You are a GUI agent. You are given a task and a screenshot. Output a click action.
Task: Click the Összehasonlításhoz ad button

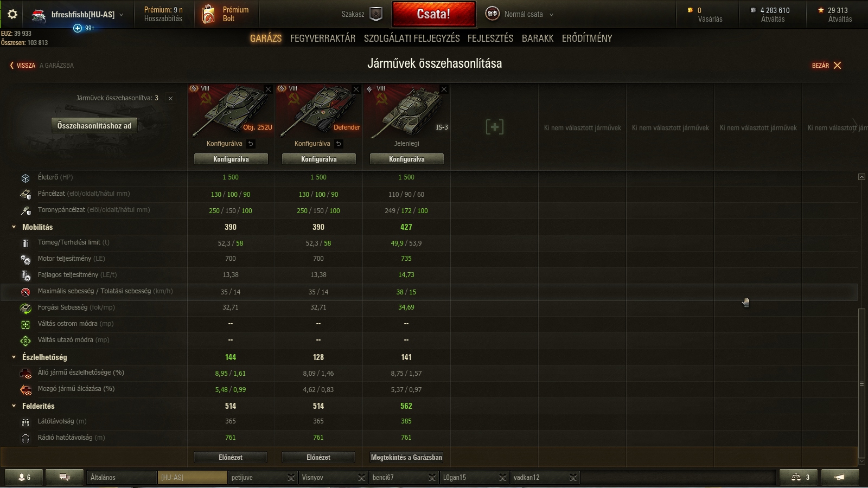coord(94,126)
